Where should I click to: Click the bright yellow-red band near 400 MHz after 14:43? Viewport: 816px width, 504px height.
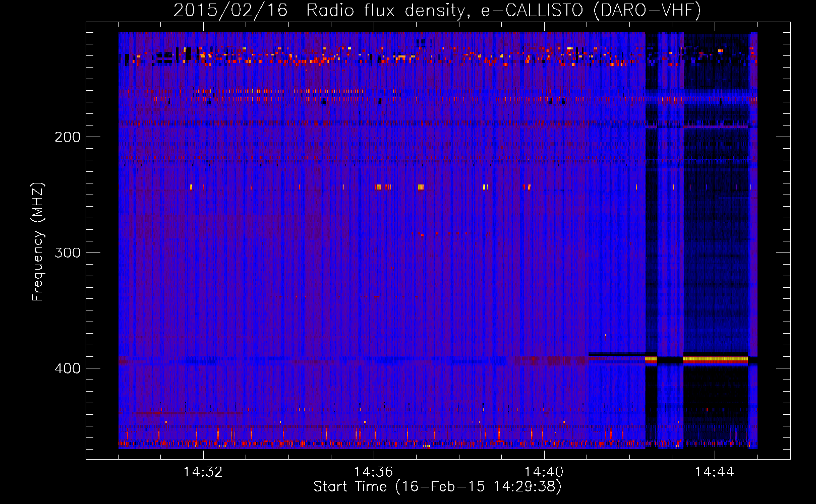click(716, 359)
